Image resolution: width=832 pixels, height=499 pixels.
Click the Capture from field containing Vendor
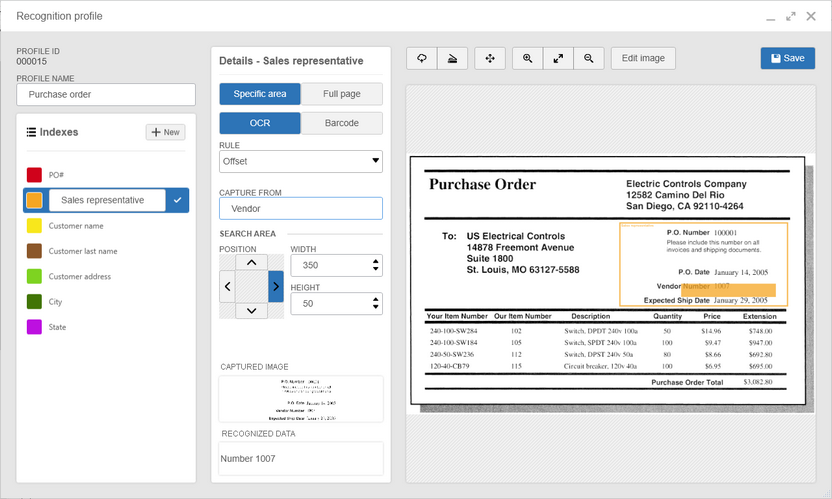[x=301, y=209]
